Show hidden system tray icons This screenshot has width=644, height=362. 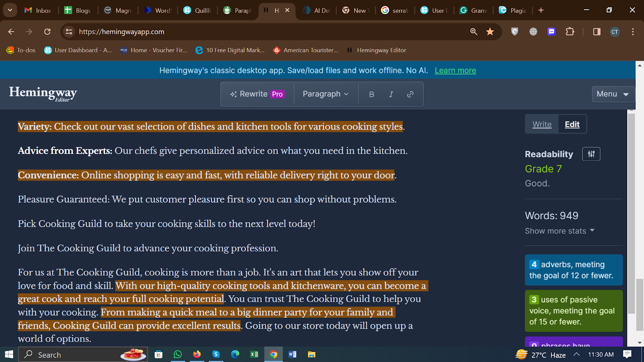click(x=576, y=354)
